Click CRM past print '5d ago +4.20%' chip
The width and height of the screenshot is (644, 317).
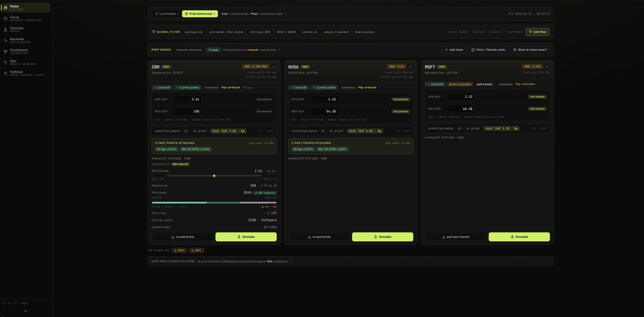(167, 149)
